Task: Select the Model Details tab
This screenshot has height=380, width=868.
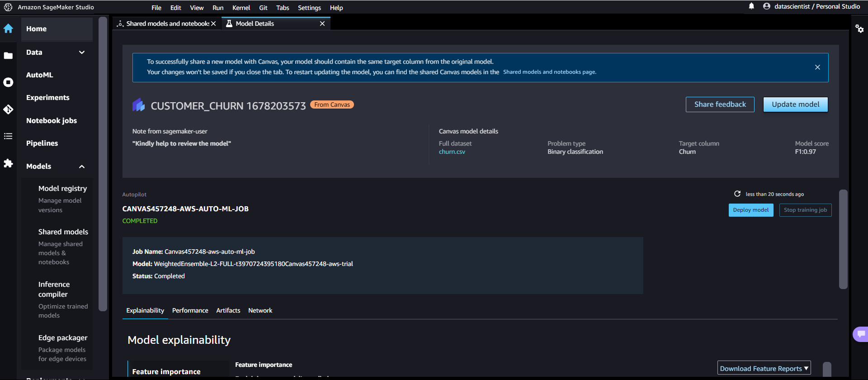Action: 276,24
